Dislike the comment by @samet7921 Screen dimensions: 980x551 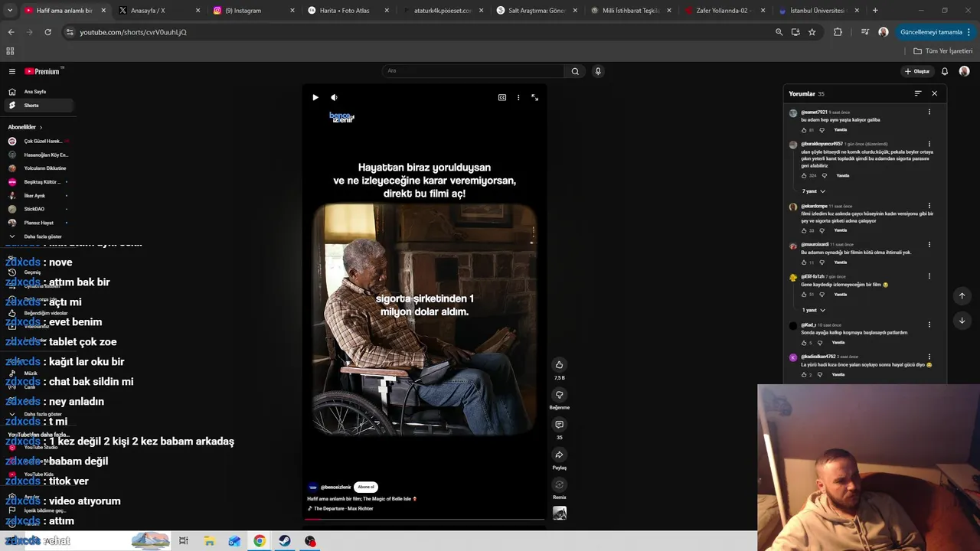[x=822, y=130]
